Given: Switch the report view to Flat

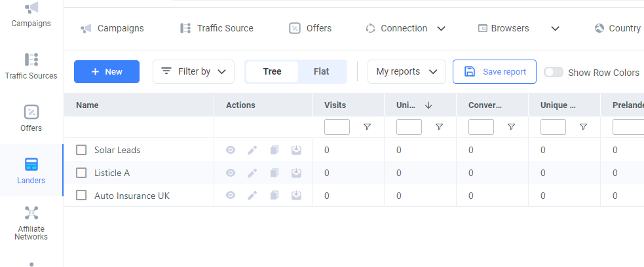Looking at the screenshot, I should [321, 72].
